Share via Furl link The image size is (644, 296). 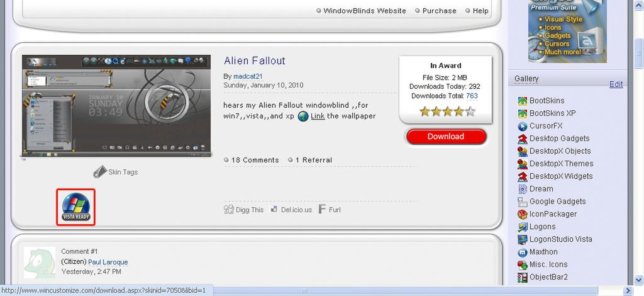click(x=335, y=210)
